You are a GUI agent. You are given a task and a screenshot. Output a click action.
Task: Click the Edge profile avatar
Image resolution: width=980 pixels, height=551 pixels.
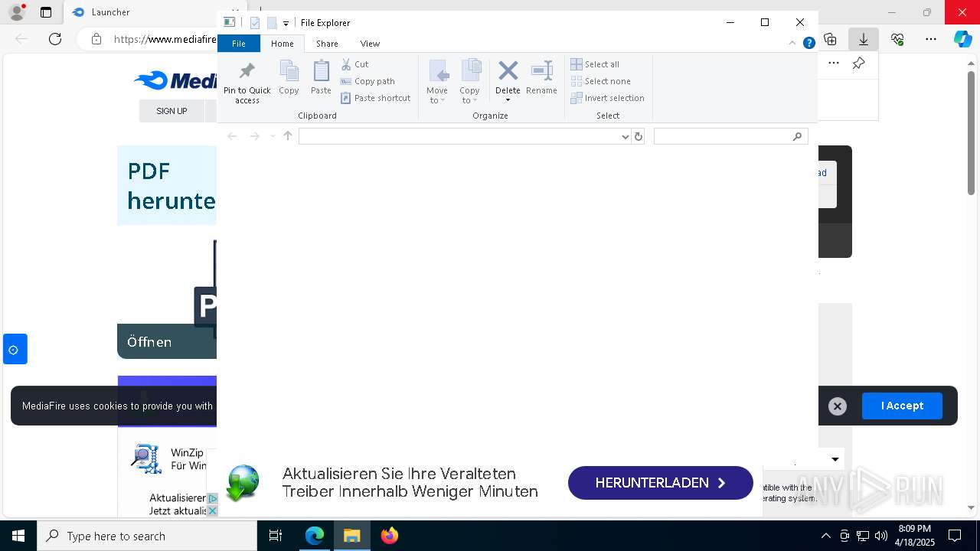pos(16,12)
